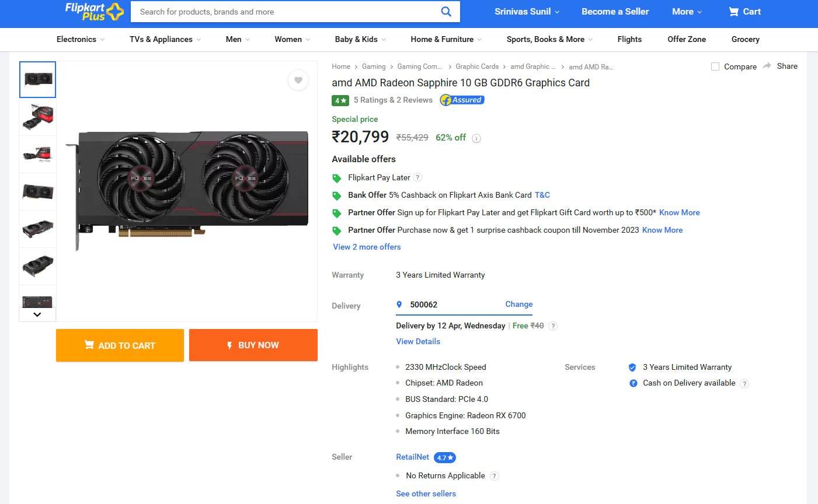The image size is (818, 504).
Task: Click the Flipkart Plus logo
Action: tap(94, 12)
